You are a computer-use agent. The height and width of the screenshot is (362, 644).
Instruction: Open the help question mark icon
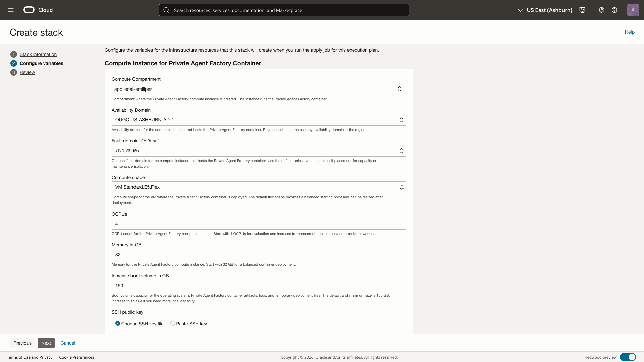614,10
